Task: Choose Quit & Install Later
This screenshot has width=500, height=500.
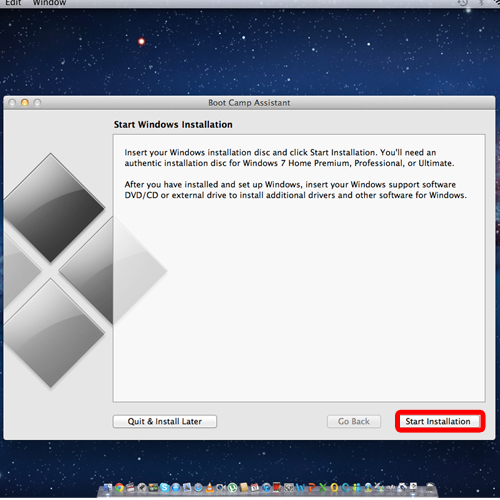Action: click(x=165, y=421)
